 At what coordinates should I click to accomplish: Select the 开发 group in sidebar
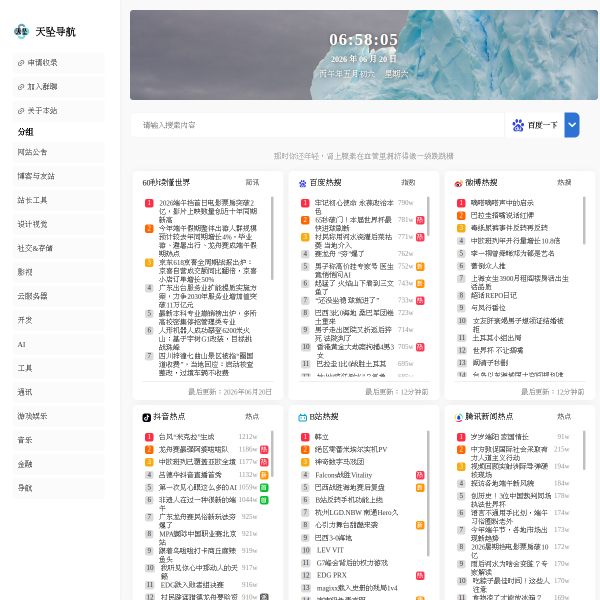[x=59, y=320]
